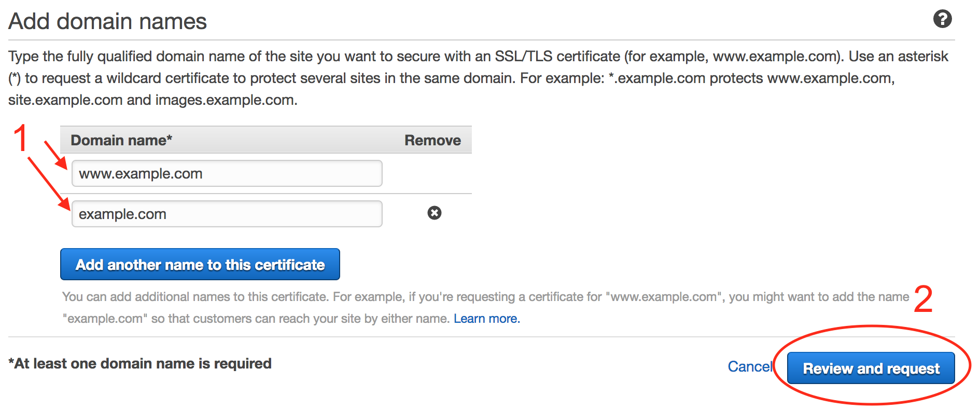Click the Domain name* column header
Viewport: 980px width, 410px height.
click(121, 140)
